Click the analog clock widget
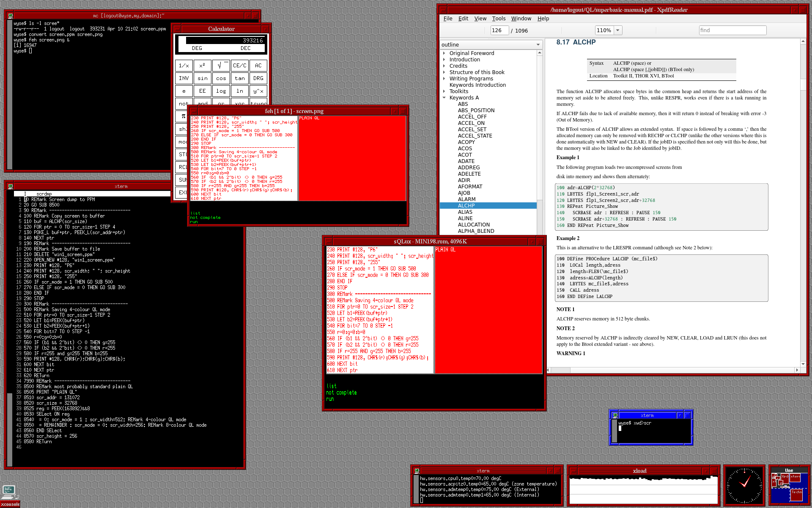The width and height of the screenshot is (812, 508). click(744, 485)
